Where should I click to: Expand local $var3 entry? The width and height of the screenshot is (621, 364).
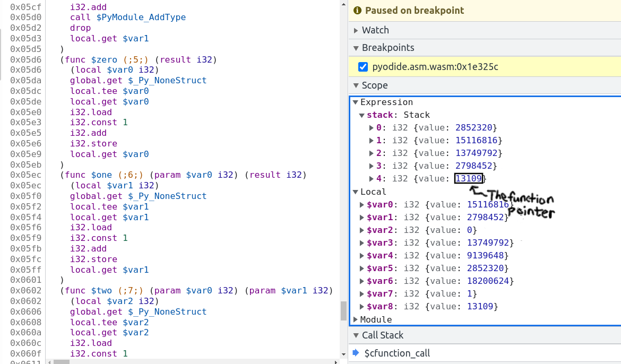[361, 243]
